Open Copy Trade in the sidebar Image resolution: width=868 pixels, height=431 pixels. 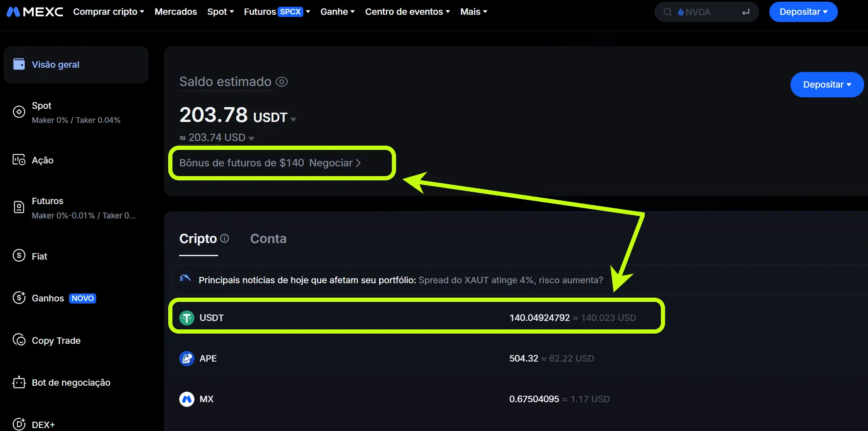point(56,340)
